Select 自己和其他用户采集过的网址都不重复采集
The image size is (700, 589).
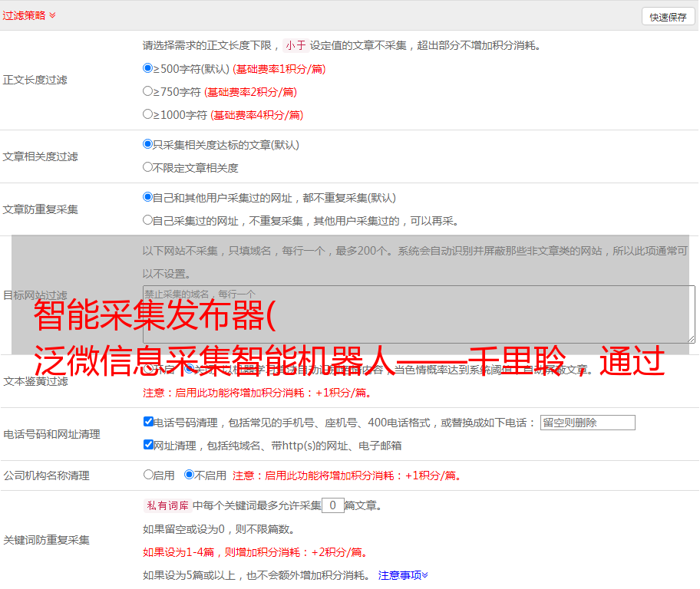point(148,197)
